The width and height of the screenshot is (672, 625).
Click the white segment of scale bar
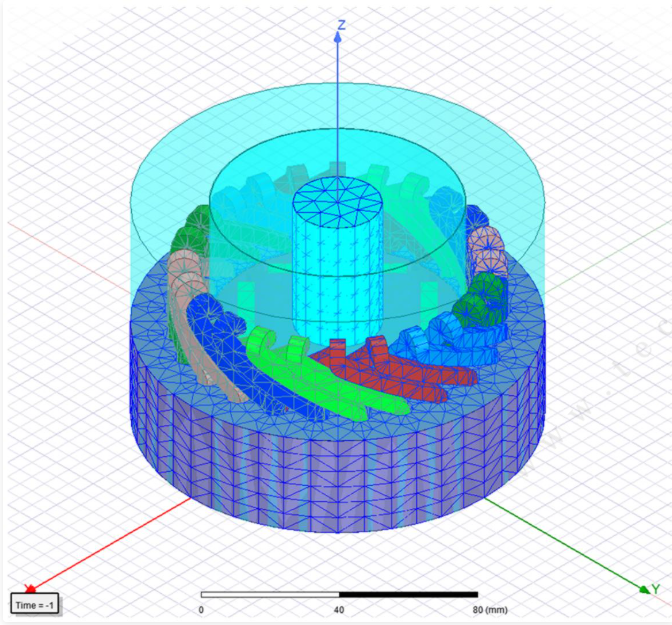[x=270, y=596]
